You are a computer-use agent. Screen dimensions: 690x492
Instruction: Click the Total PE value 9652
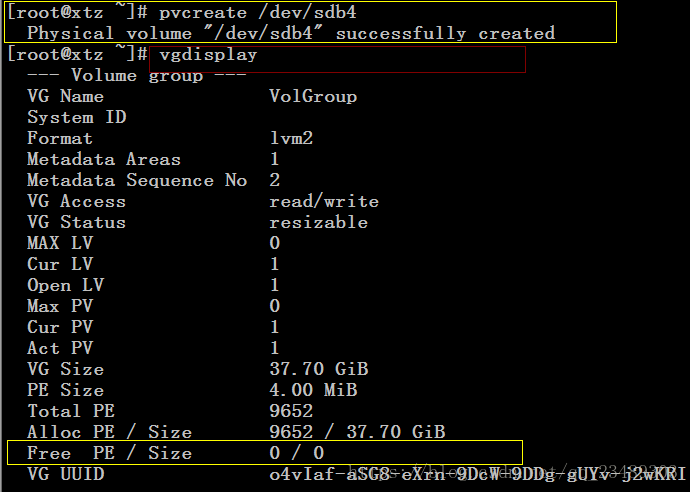click(x=291, y=411)
